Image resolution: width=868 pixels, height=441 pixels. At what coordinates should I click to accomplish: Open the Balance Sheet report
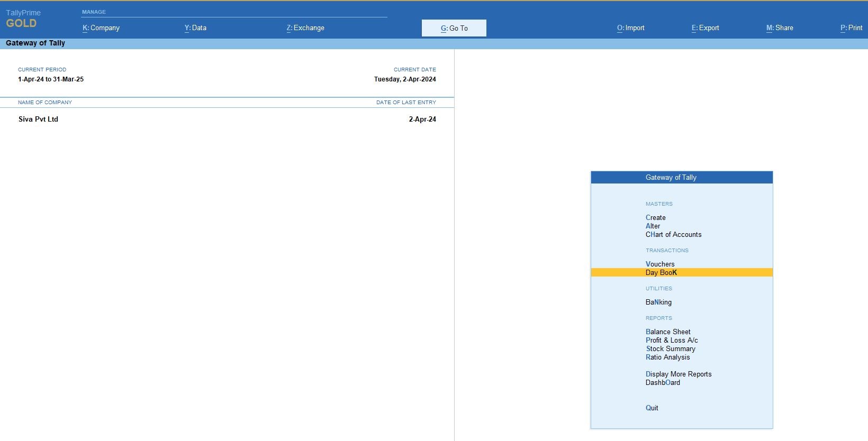pos(668,332)
